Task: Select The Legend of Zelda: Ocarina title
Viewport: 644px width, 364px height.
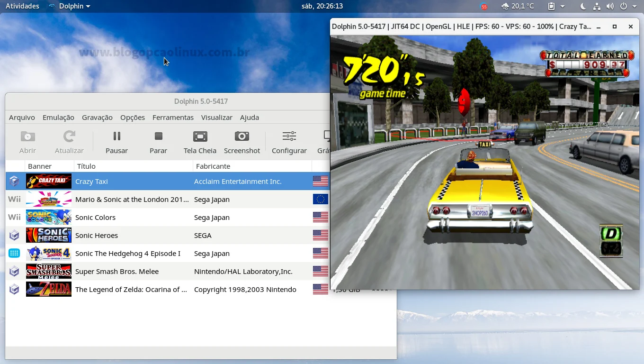Action: tap(131, 290)
